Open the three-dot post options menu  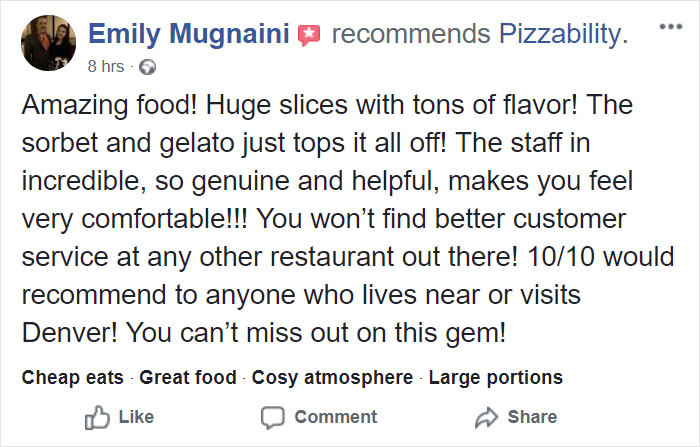tap(671, 27)
